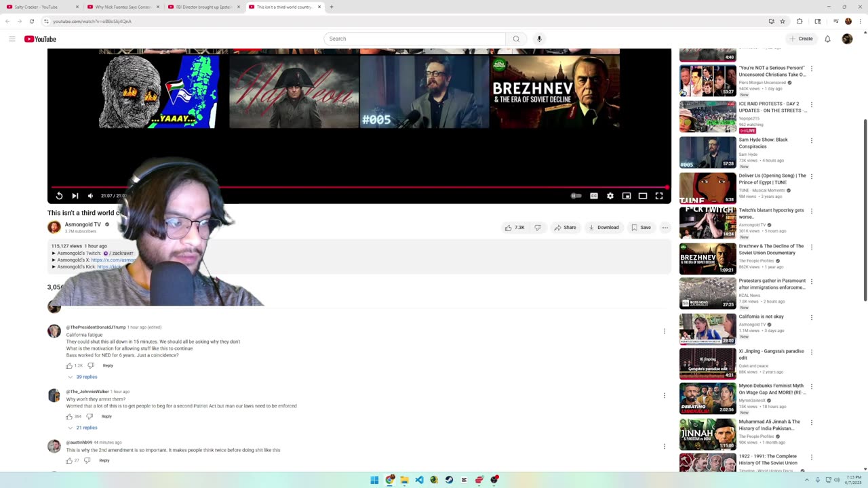Reply to austinhb99's comment

(104, 460)
